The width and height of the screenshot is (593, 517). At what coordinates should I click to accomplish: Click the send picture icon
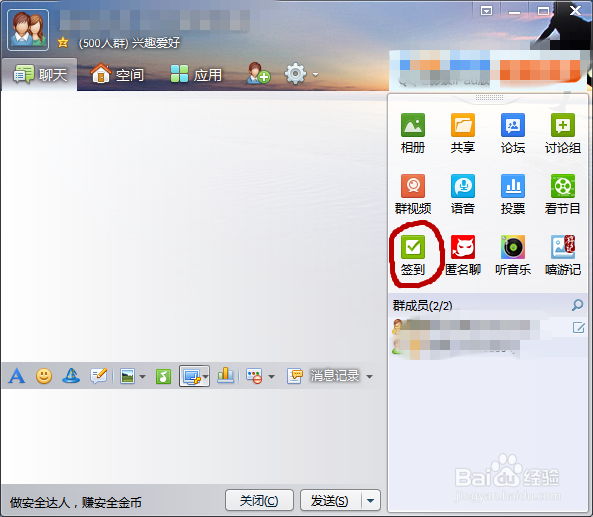127,376
